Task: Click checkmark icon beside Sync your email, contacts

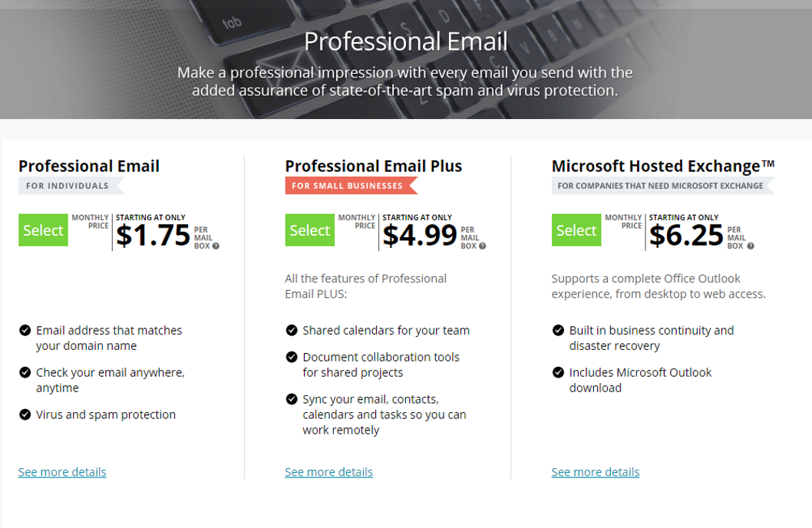Action: [292, 399]
